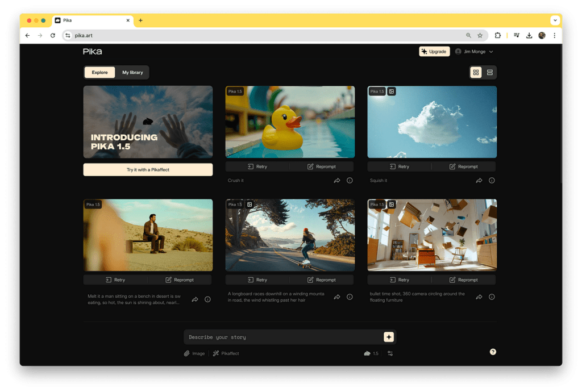The image size is (582, 392).
Task: Switch to grid view layout
Action: click(476, 72)
